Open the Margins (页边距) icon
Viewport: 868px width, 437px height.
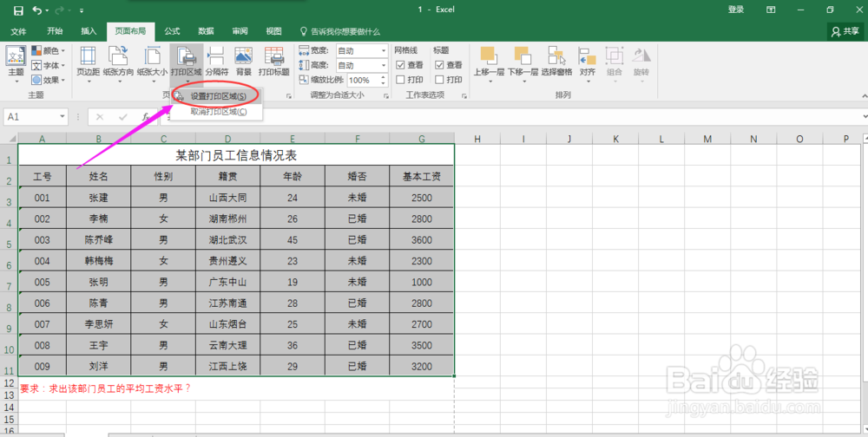[x=88, y=65]
